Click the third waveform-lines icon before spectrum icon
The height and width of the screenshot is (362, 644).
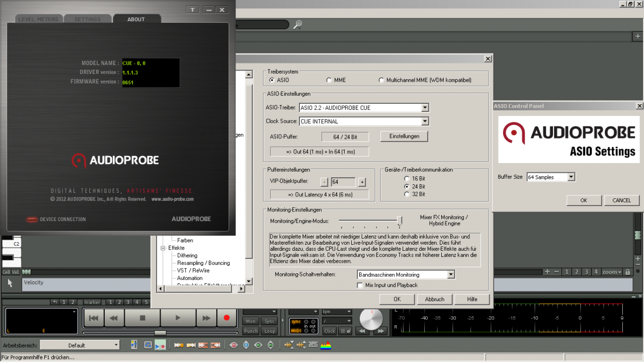pos(313,345)
